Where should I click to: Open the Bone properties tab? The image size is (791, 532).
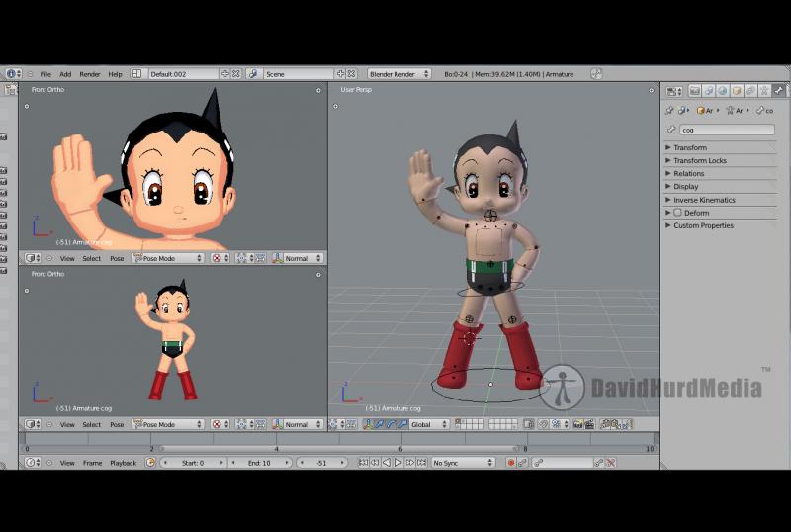coord(779,91)
